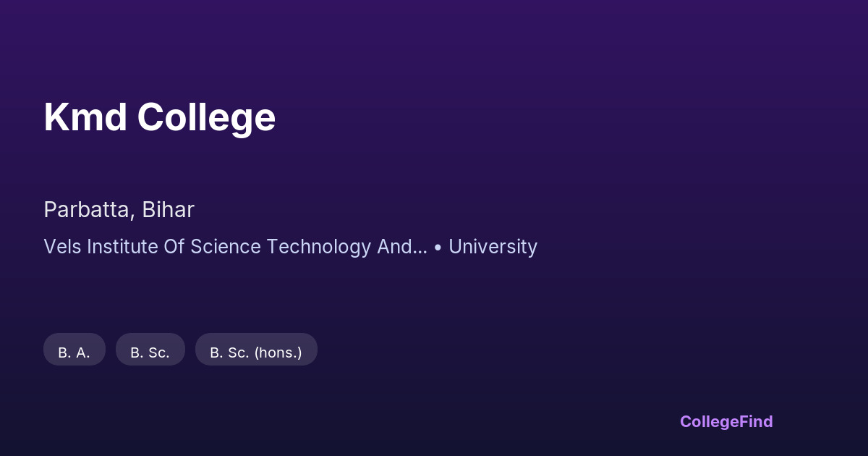The width and height of the screenshot is (868, 456).
Task: Click the word College in the title
Action: (x=207, y=117)
